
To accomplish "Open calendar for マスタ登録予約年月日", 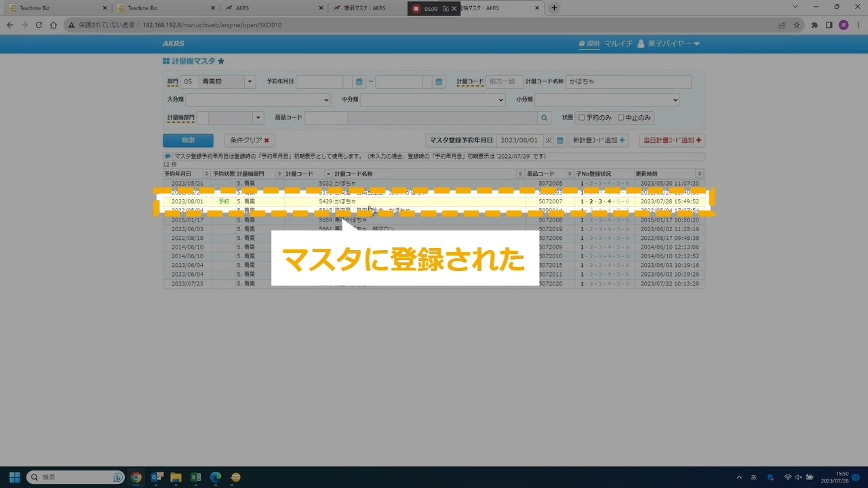I will [560, 140].
